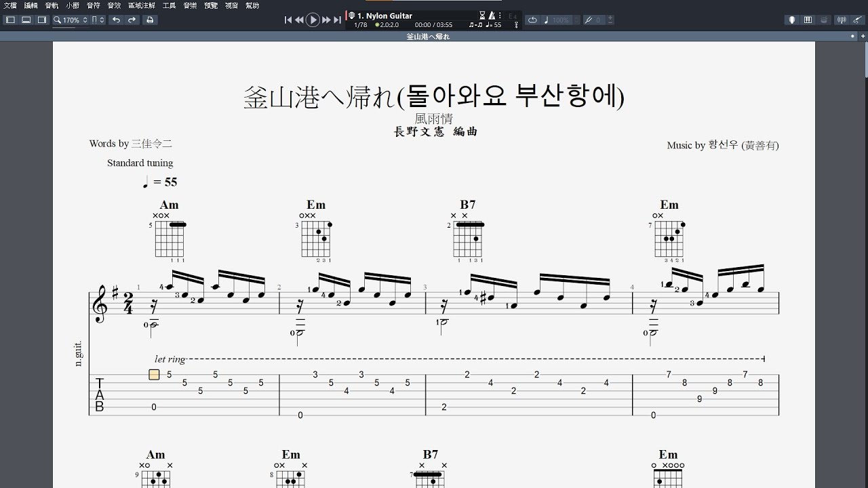Click the triplet feel notation icon

(476, 25)
